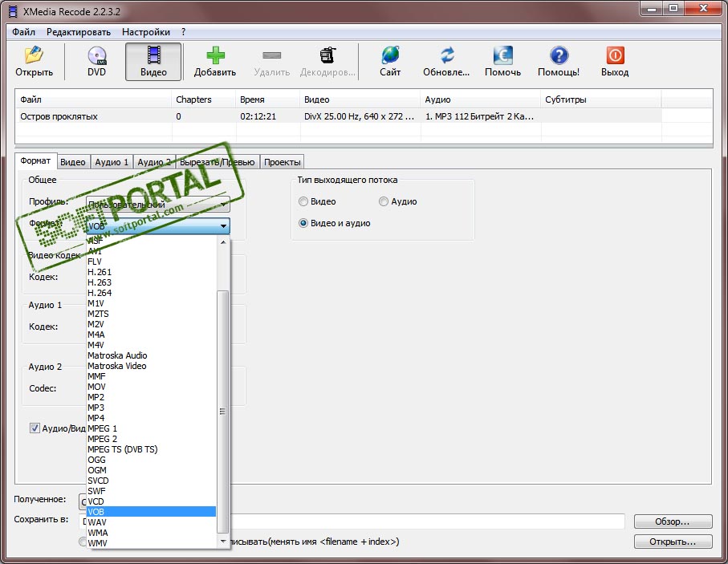Open the ? help menu

[x=183, y=32]
